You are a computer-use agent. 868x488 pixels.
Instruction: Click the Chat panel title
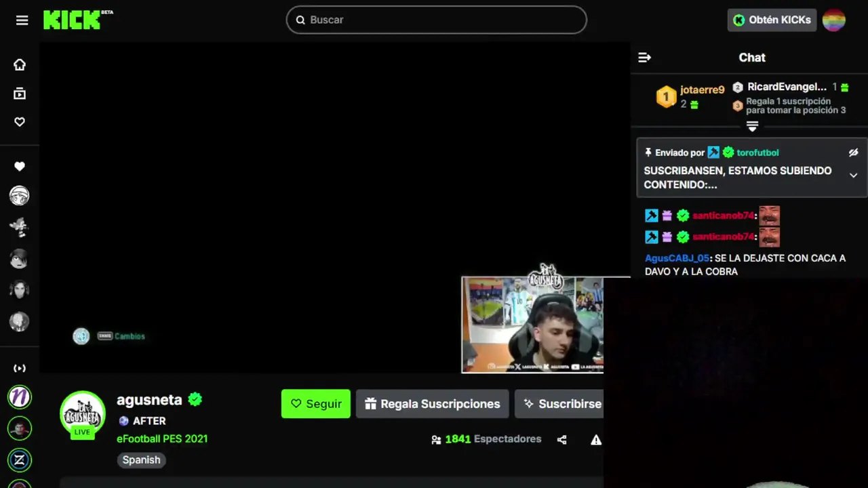pos(752,58)
